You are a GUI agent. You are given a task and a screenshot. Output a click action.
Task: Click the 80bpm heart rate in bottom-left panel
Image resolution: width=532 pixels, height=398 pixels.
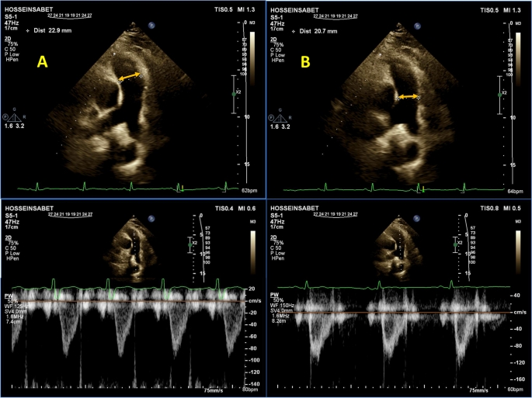[250, 389]
